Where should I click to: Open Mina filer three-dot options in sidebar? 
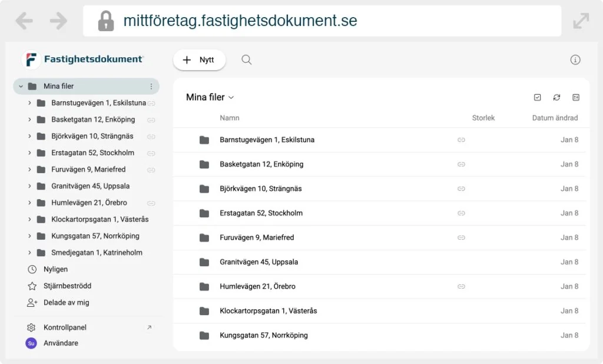(x=151, y=87)
